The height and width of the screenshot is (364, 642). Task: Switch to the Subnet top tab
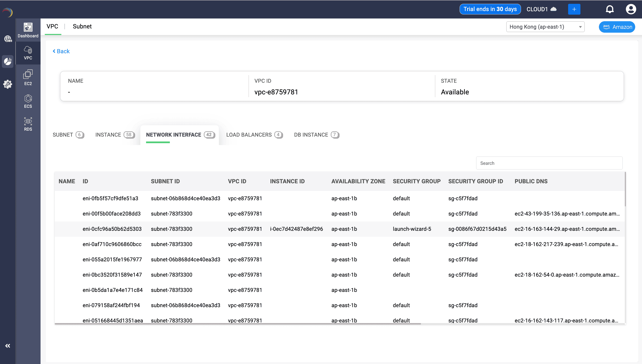(82, 27)
